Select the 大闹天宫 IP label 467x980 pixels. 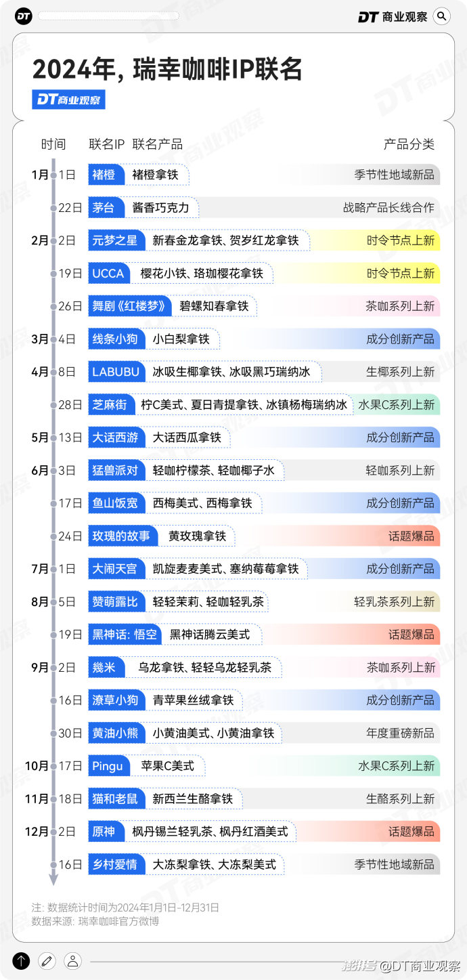tap(115, 569)
